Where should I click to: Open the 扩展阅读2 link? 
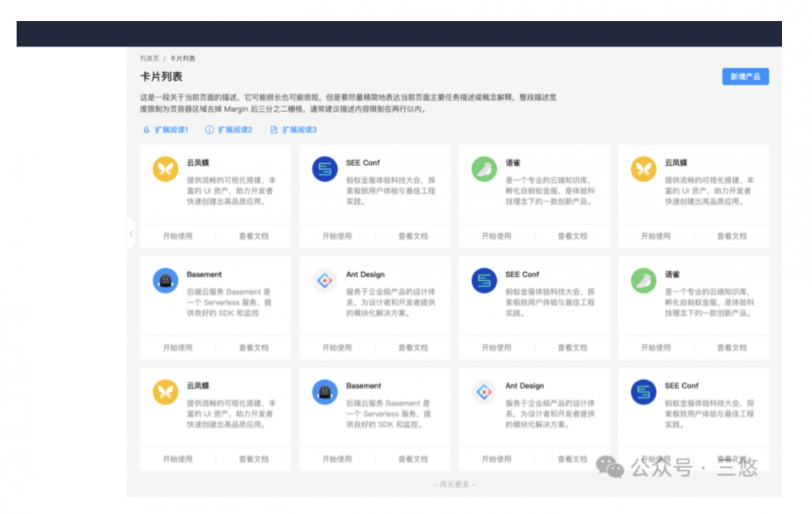(x=235, y=130)
